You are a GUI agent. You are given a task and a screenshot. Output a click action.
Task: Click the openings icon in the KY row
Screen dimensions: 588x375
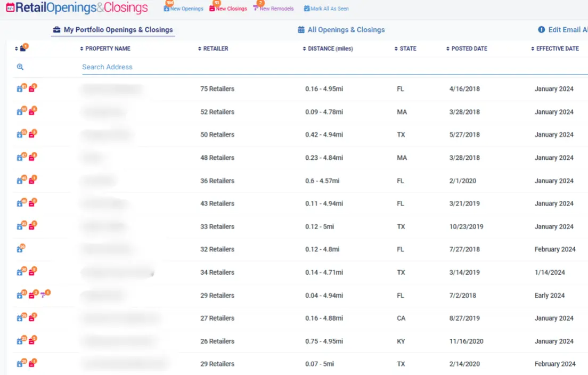point(20,341)
